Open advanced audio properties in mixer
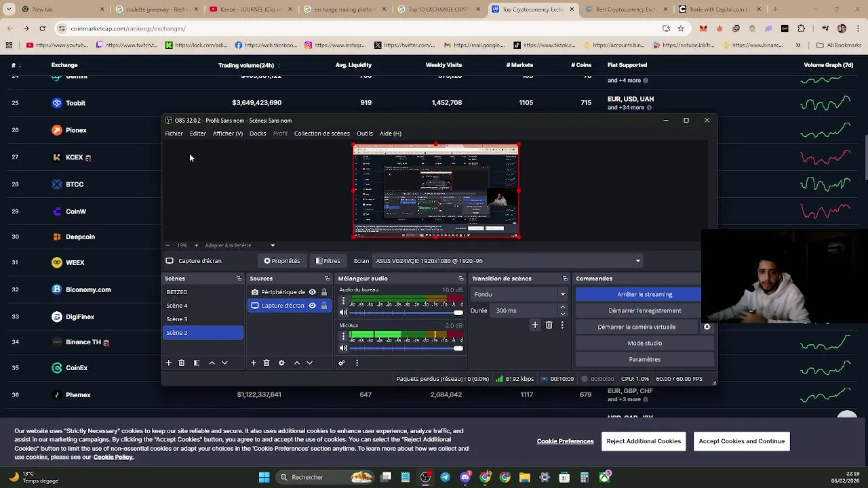 point(342,363)
